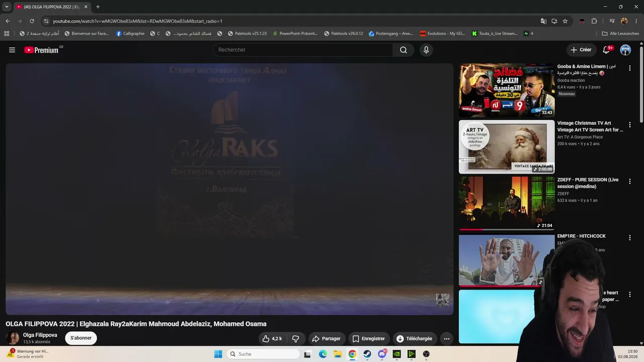This screenshot has width=644, height=362.
Task: Click the channel watermark in video corner
Action: (x=443, y=300)
